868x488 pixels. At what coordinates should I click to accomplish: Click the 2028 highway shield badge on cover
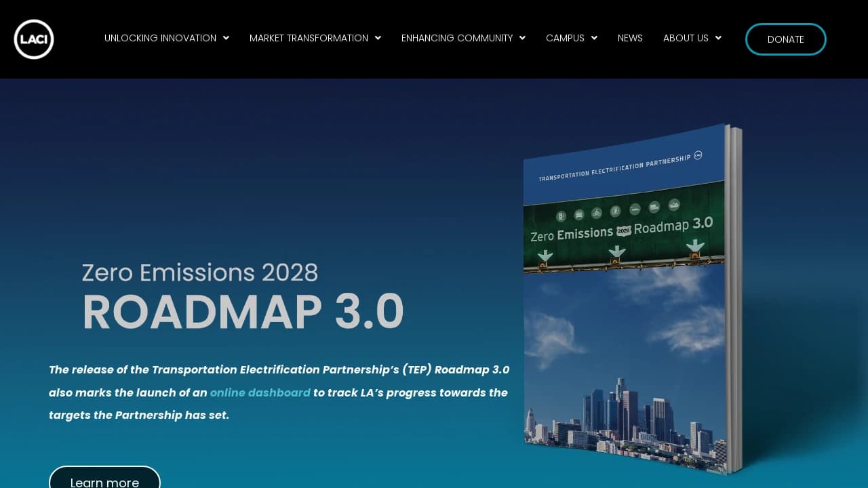click(x=624, y=230)
